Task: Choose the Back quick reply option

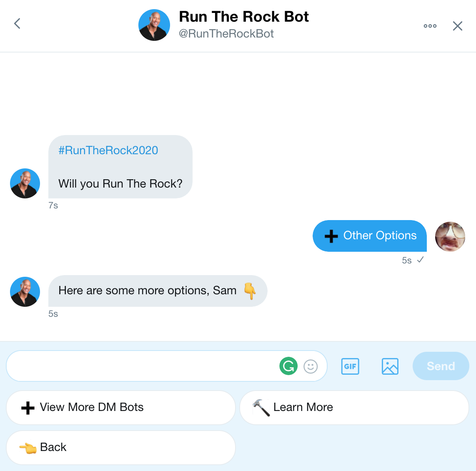Action: tap(121, 447)
